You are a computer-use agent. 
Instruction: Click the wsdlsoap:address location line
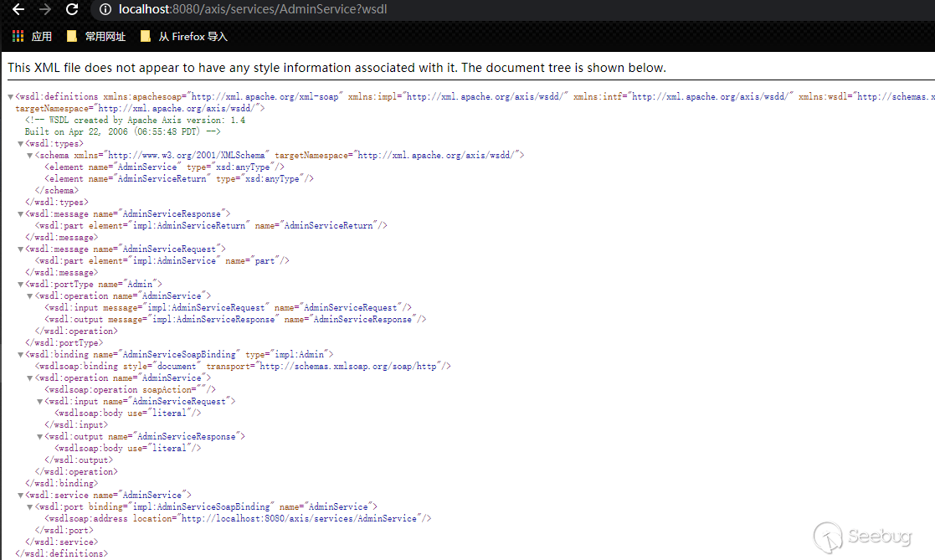point(238,519)
